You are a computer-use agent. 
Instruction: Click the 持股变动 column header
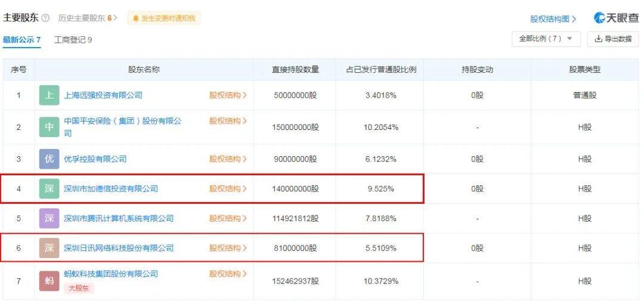pos(477,69)
